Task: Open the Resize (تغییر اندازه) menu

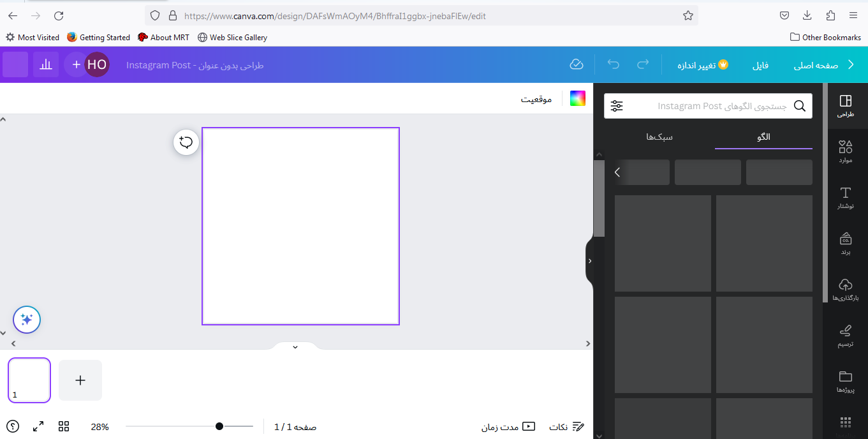Action: click(x=703, y=65)
